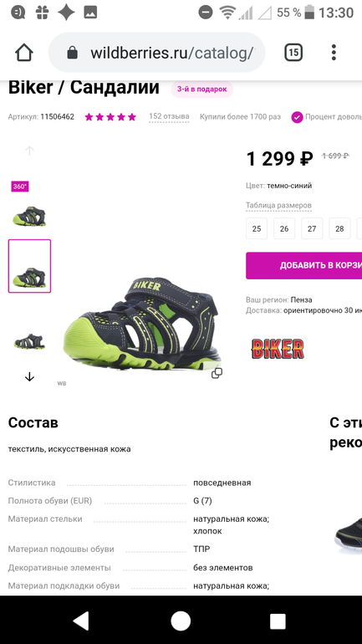Tap the 3-й в подарок promo badge

[202, 89]
